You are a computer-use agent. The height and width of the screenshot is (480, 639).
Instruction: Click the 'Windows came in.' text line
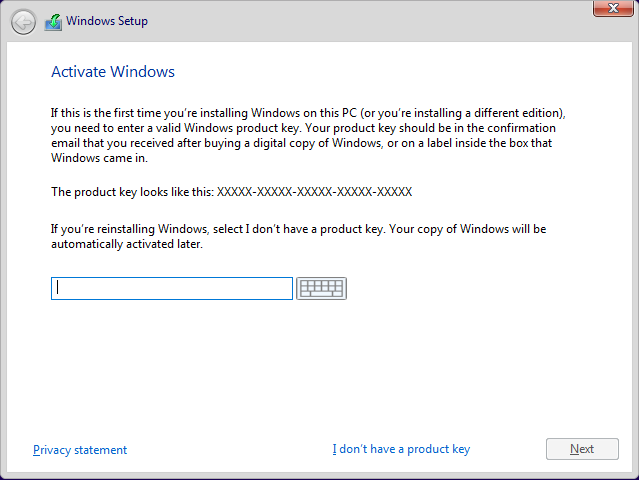99,158
